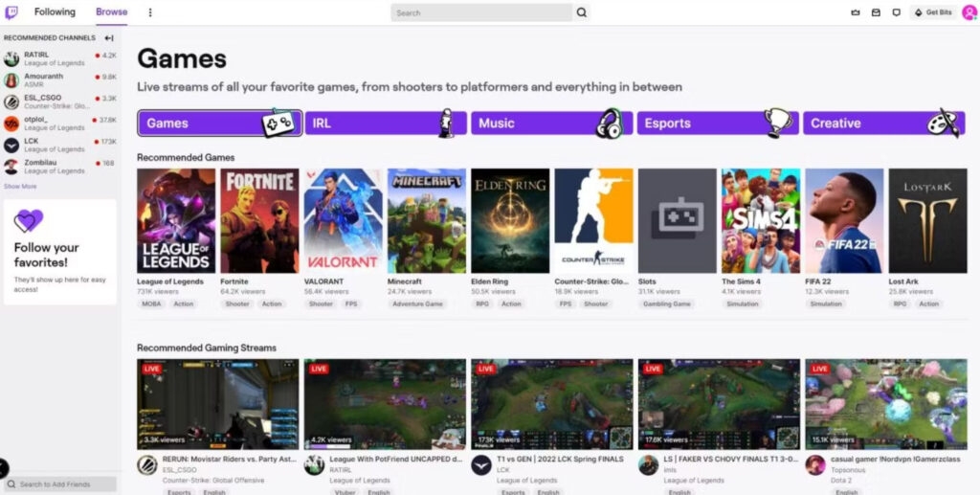Expand Show More recommended channels
The image size is (980, 495).
[x=20, y=187]
